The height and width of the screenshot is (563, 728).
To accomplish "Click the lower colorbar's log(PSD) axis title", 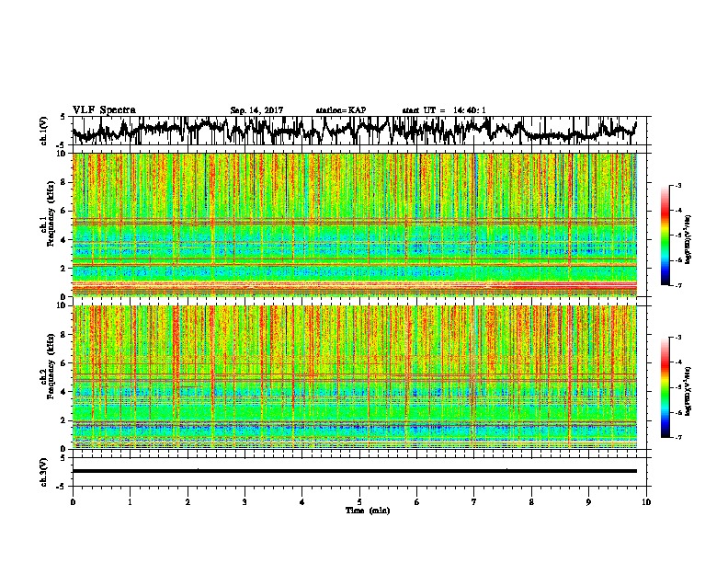I will (x=688, y=391).
